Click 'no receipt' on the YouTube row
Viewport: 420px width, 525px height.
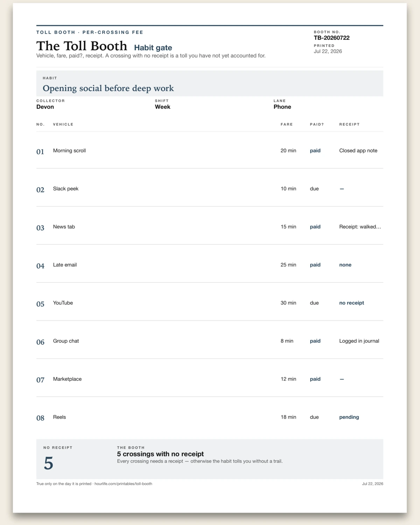pyautogui.click(x=351, y=303)
